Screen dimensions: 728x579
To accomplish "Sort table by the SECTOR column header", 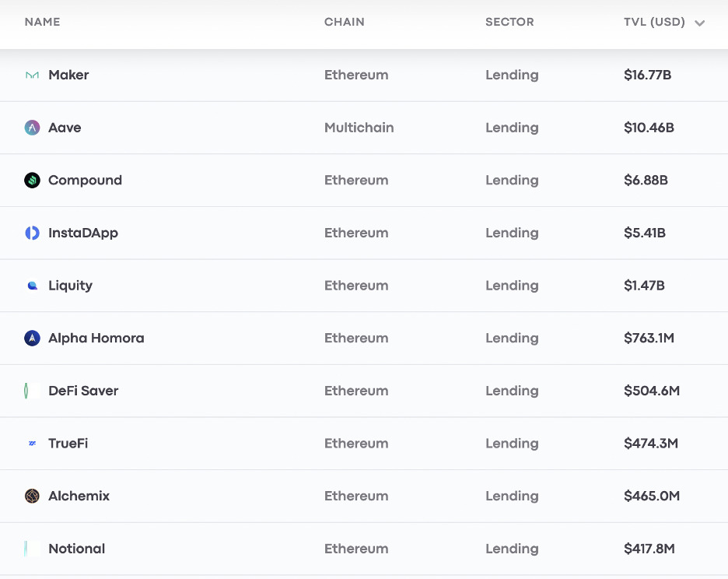I will coord(509,22).
